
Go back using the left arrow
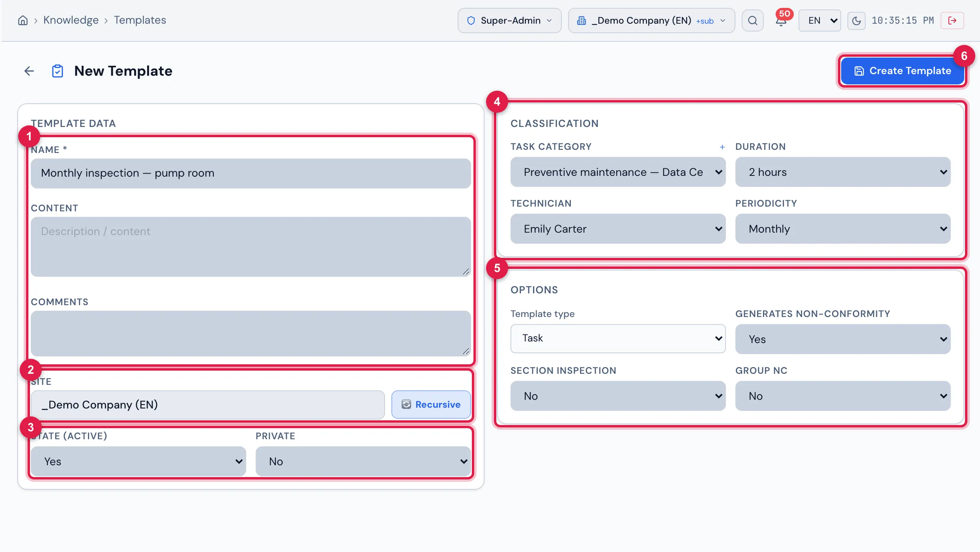tap(29, 71)
